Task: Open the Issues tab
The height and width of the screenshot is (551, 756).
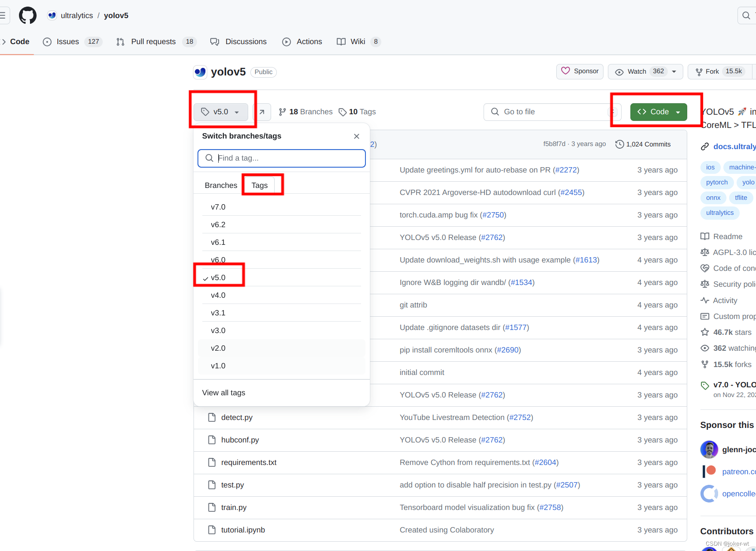Action: (73, 41)
